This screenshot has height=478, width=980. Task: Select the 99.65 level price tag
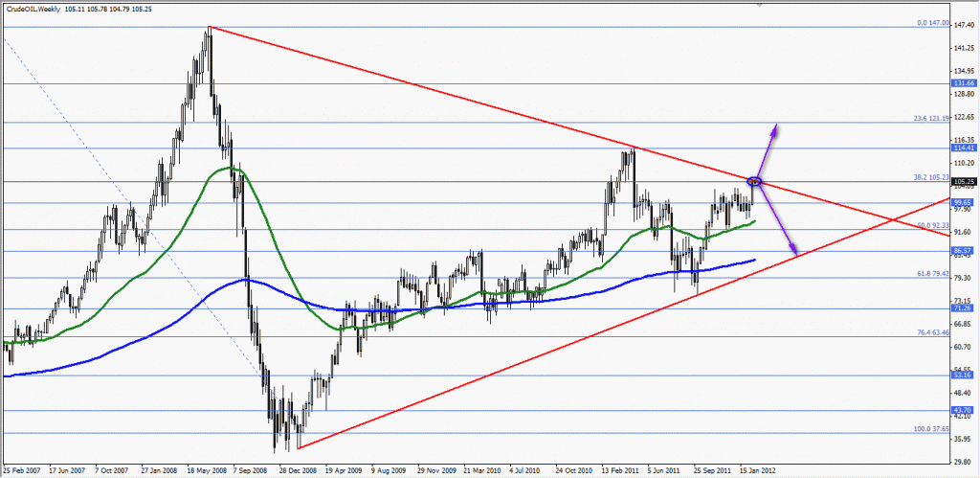[963, 203]
